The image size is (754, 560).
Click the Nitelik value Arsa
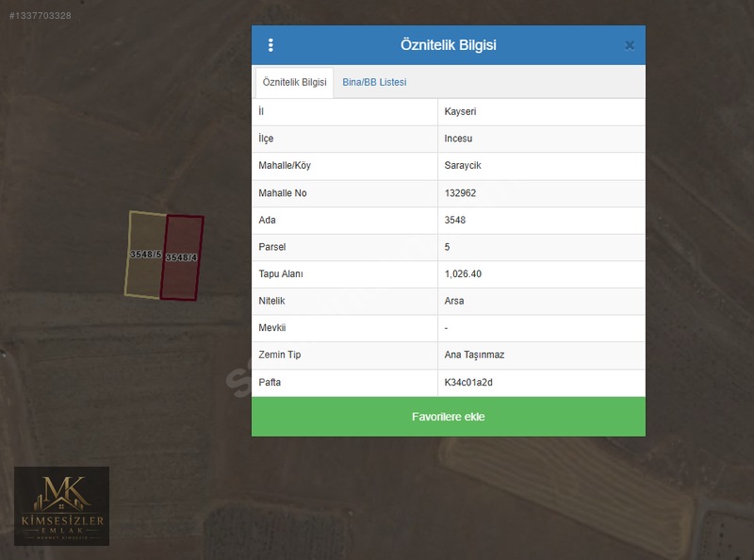pyautogui.click(x=454, y=301)
